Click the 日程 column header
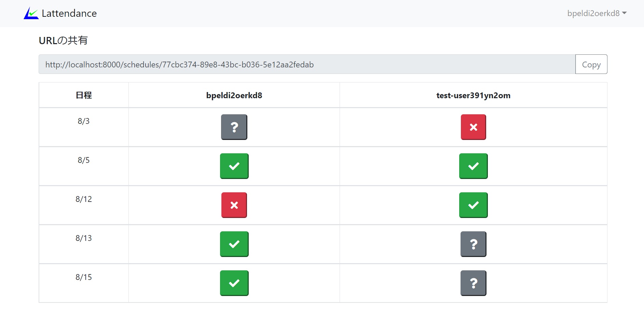Image resolution: width=644 pixels, height=309 pixels. click(x=84, y=95)
